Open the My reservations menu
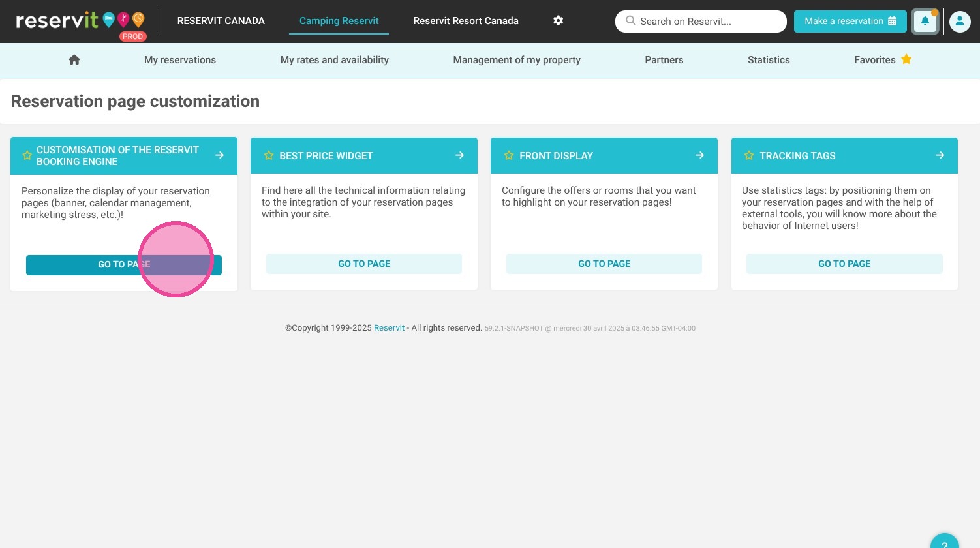 (x=180, y=60)
